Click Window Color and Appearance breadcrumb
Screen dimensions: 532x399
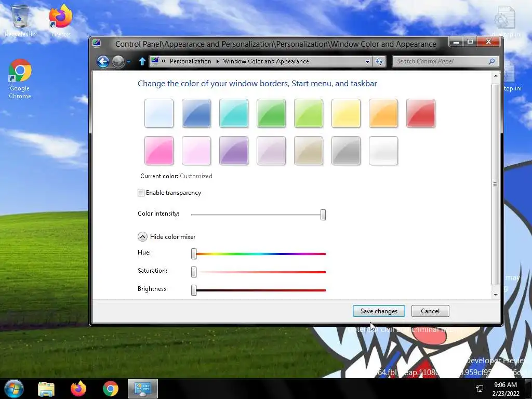(266, 61)
